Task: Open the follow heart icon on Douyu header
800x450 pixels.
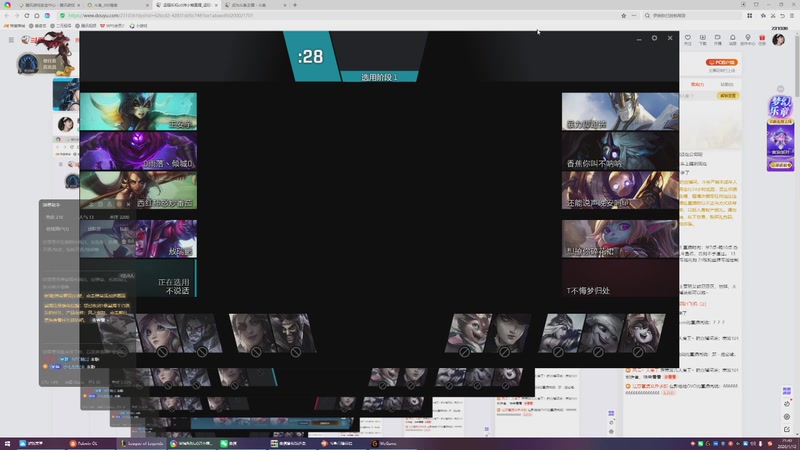Action: tap(688, 39)
